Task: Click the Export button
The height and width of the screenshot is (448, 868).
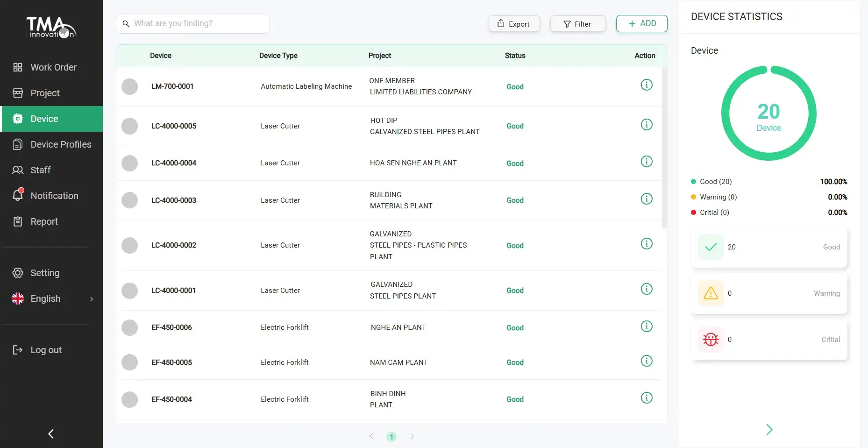Action: click(514, 24)
